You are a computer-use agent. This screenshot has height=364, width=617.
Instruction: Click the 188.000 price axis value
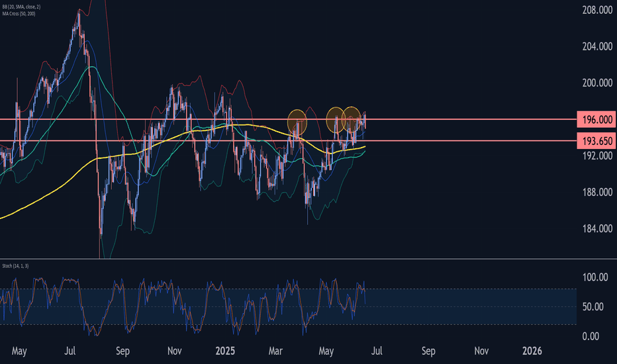click(597, 192)
